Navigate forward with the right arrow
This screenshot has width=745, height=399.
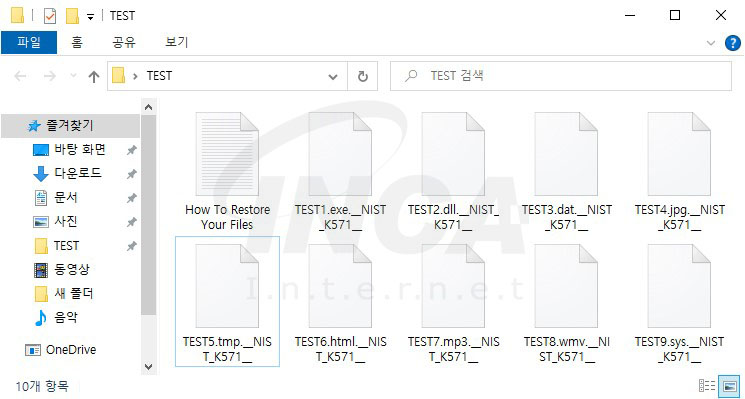pos(49,76)
